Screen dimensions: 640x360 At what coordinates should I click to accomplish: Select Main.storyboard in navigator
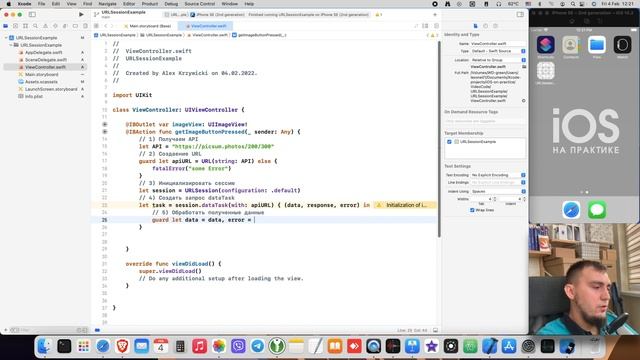(42, 74)
